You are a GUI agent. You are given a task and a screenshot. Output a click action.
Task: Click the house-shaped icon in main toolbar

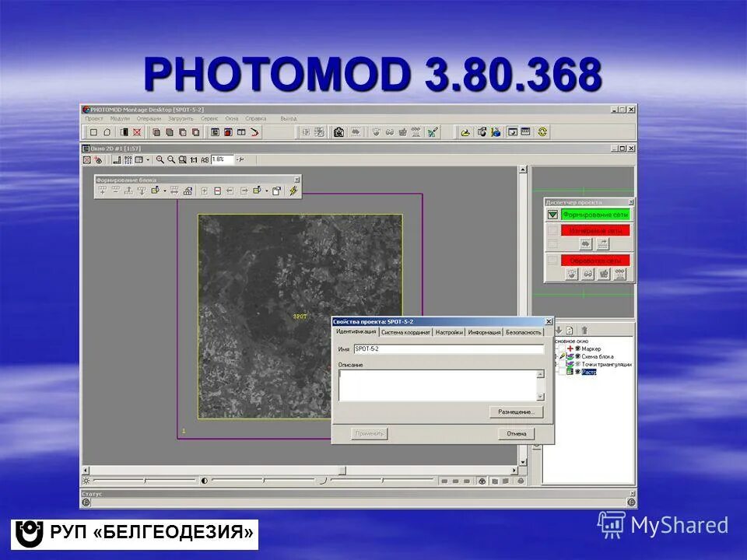[x=107, y=132]
